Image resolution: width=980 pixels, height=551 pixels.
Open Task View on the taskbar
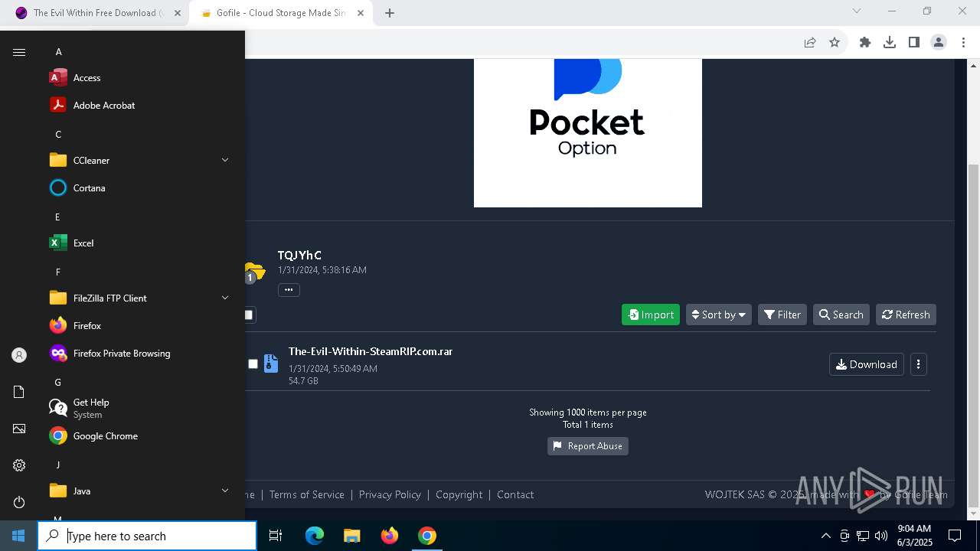tap(276, 536)
